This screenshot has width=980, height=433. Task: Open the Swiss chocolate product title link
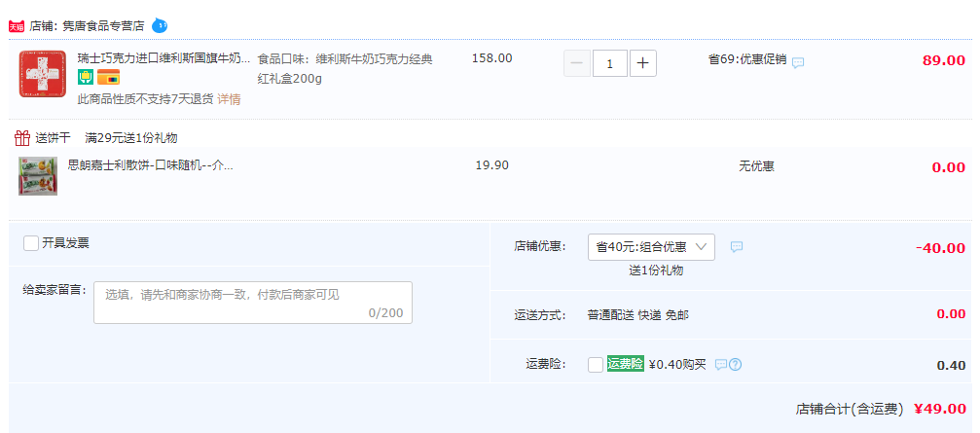pos(163,58)
